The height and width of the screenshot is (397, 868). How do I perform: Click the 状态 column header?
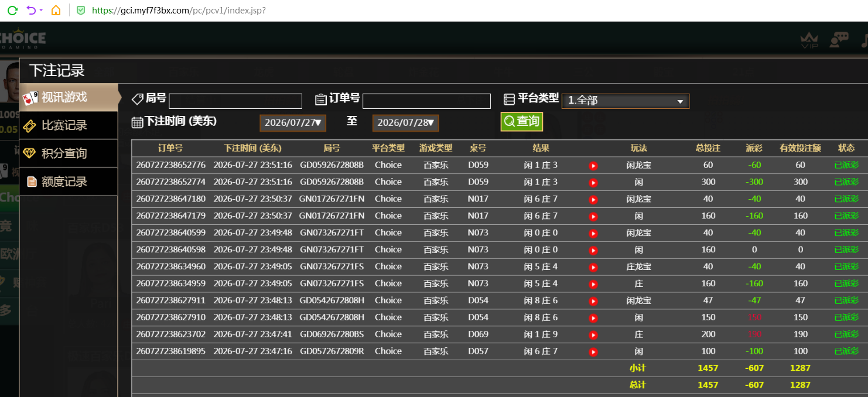(846, 148)
